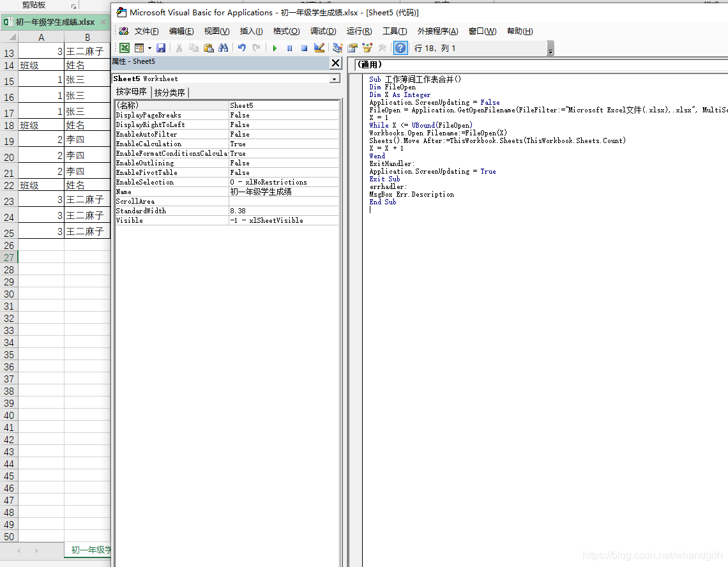Open the (通用) object combo box in code window
Viewport: 728px width, 567px height.
(541, 64)
